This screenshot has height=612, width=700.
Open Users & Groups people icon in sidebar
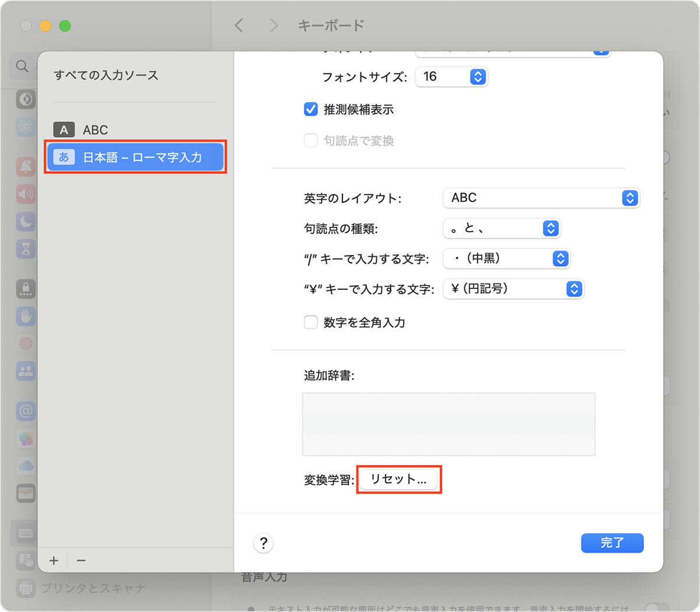tap(26, 371)
